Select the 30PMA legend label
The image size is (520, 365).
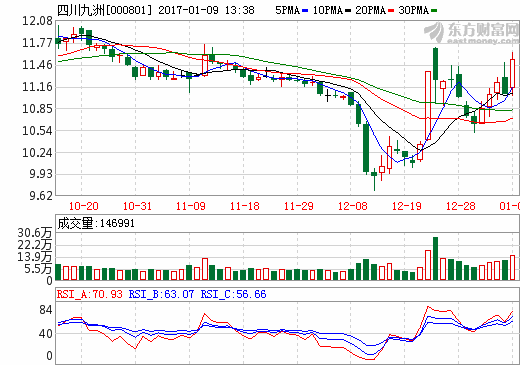(x=414, y=10)
